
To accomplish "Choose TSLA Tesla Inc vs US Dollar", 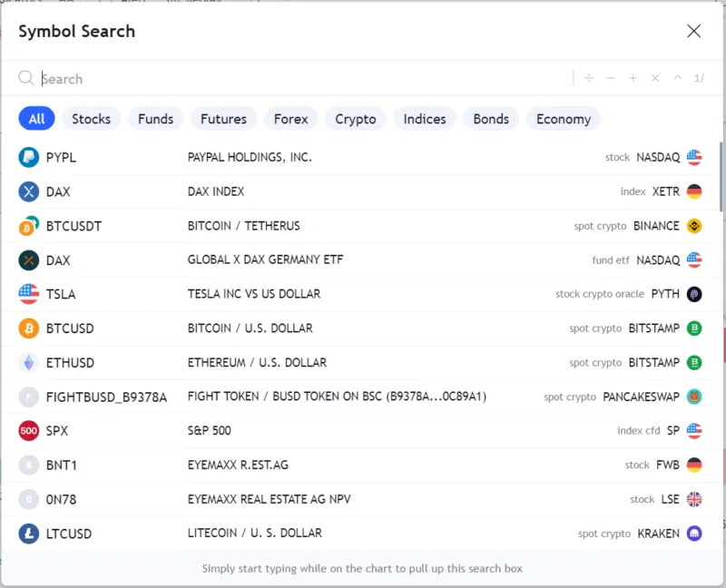I will pos(254,294).
